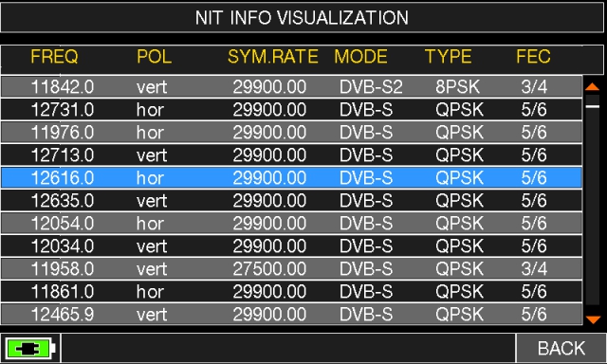
Task: Select the 12713.0 vert transponder row
Action: pos(291,155)
